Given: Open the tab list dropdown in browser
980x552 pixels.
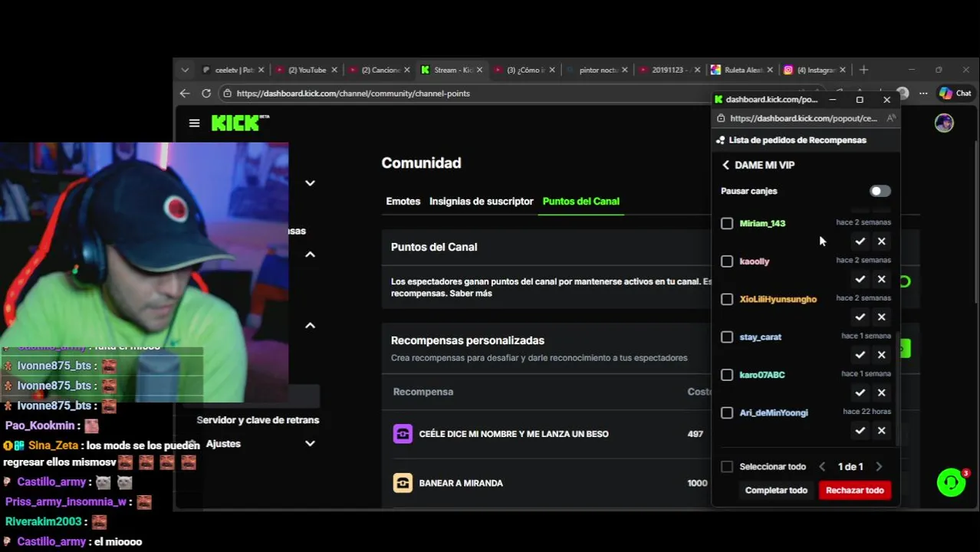Looking at the screenshot, I should (x=185, y=70).
